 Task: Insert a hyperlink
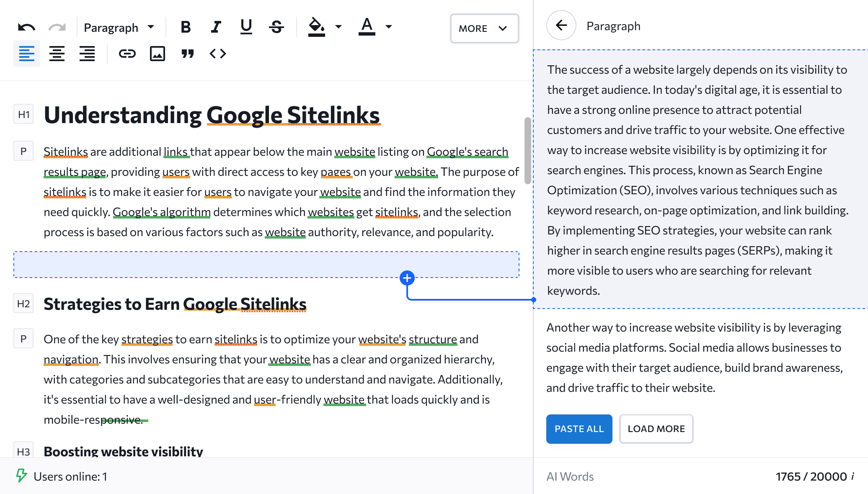coord(127,54)
